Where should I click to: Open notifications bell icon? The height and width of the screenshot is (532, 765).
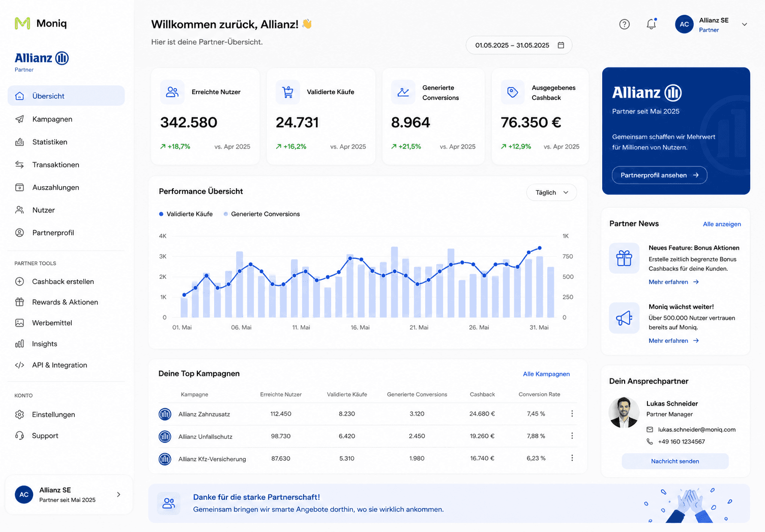coord(651,24)
